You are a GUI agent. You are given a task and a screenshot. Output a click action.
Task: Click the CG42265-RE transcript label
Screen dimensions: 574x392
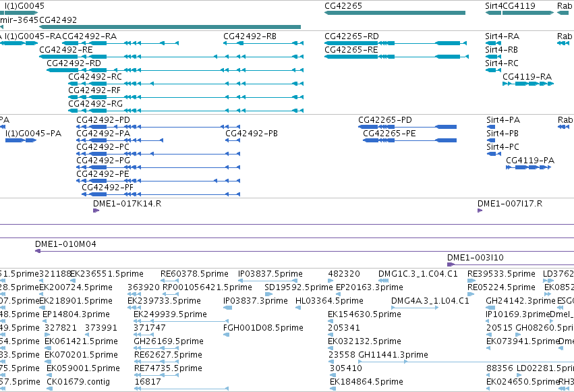[351, 50]
